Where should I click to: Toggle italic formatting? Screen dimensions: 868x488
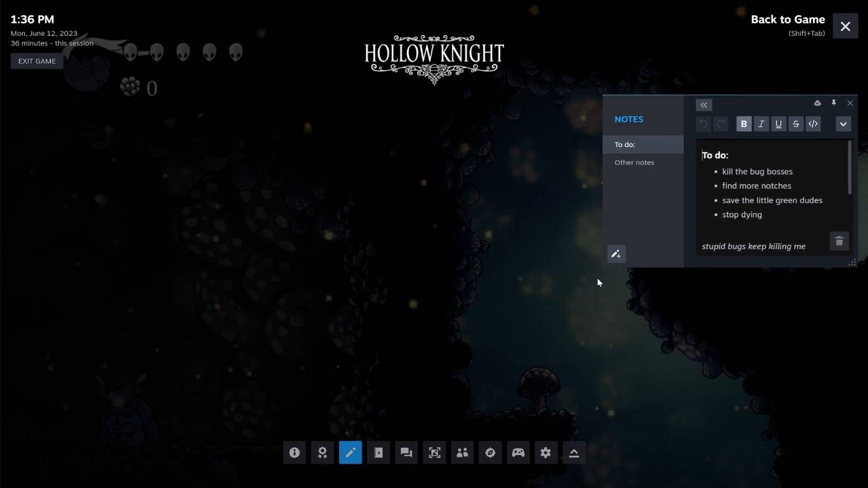tap(761, 124)
